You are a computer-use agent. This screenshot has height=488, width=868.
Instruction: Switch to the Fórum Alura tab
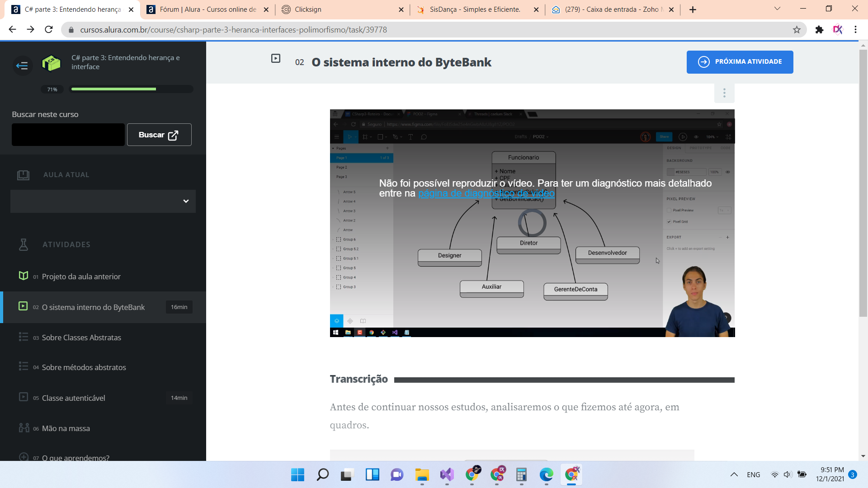click(207, 9)
